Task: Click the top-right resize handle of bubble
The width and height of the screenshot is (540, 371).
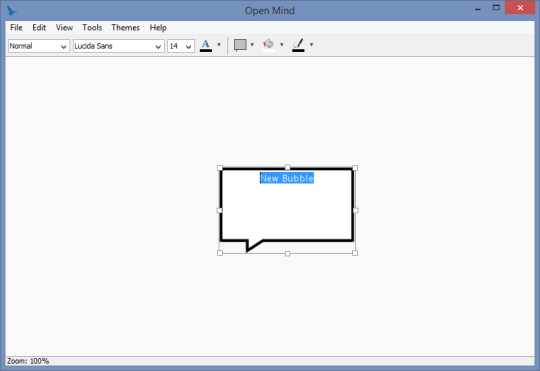Action: 355,168
